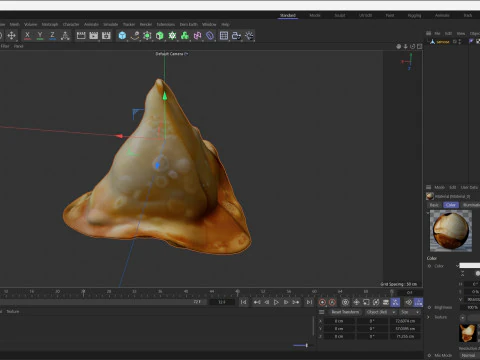The width and height of the screenshot is (480, 360).
Task: Open the Subdivision Surface generator icon
Action: 147,36
